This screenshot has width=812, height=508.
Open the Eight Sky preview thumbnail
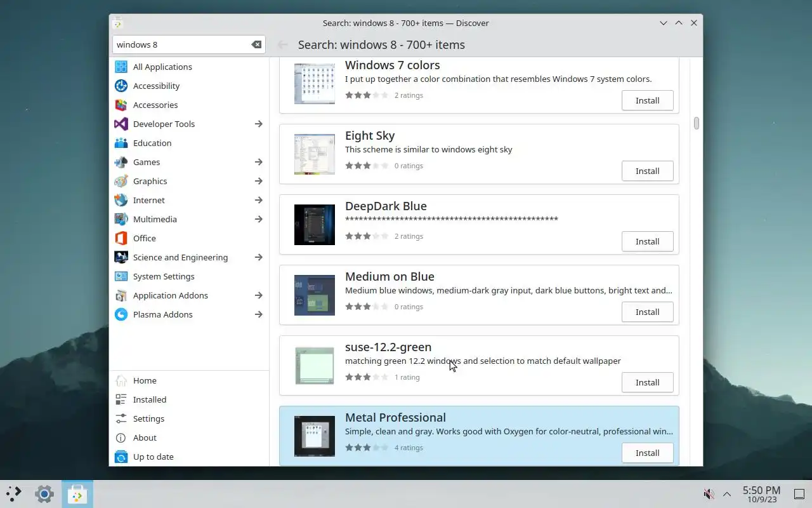click(x=315, y=154)
